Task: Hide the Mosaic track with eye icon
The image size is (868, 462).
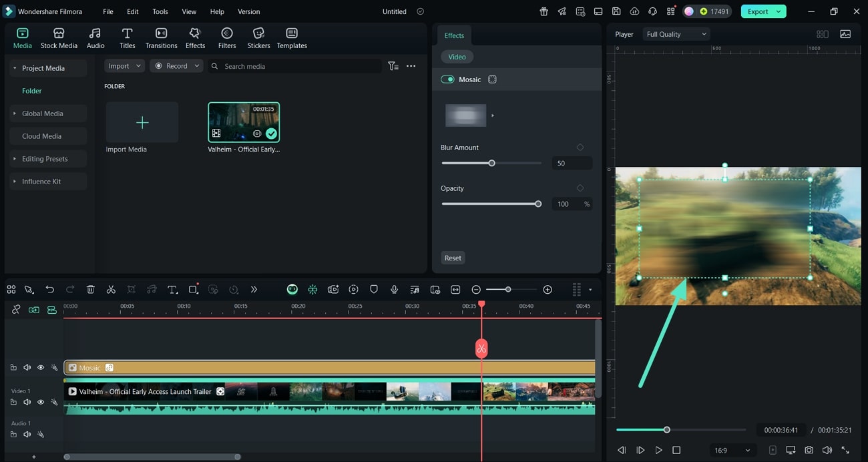Action: coord(41,367)
